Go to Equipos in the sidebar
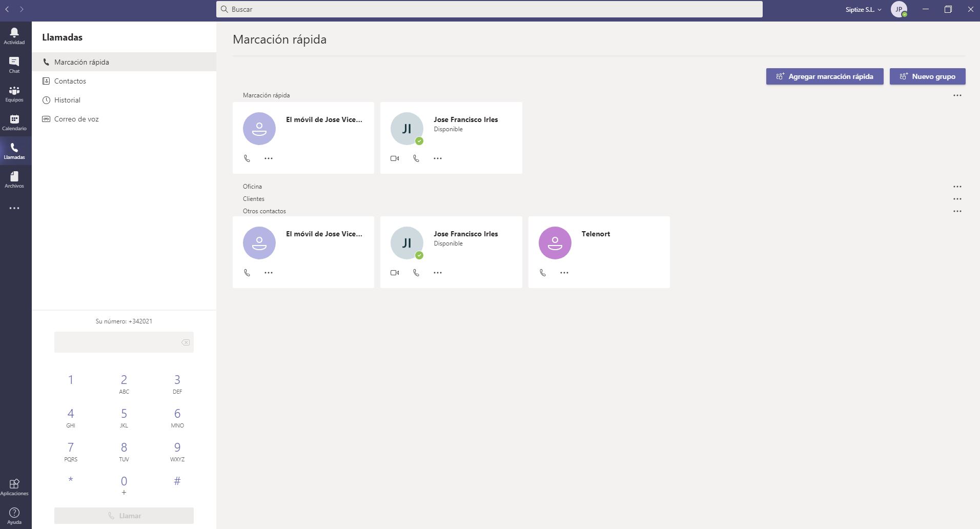 [x=14, y=93]
